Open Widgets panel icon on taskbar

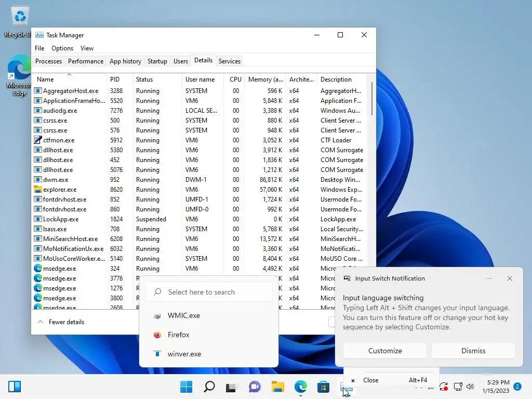coord(14,387)
